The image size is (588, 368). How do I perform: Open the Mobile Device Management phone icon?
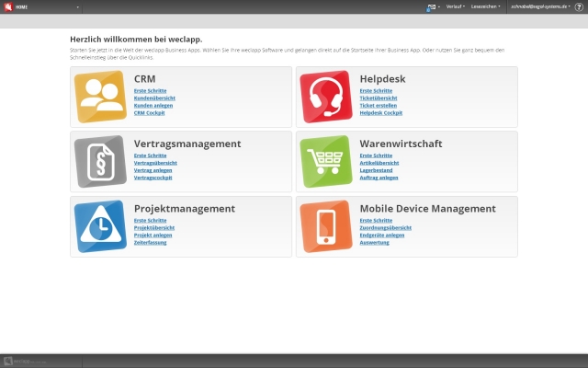point(326,226)
